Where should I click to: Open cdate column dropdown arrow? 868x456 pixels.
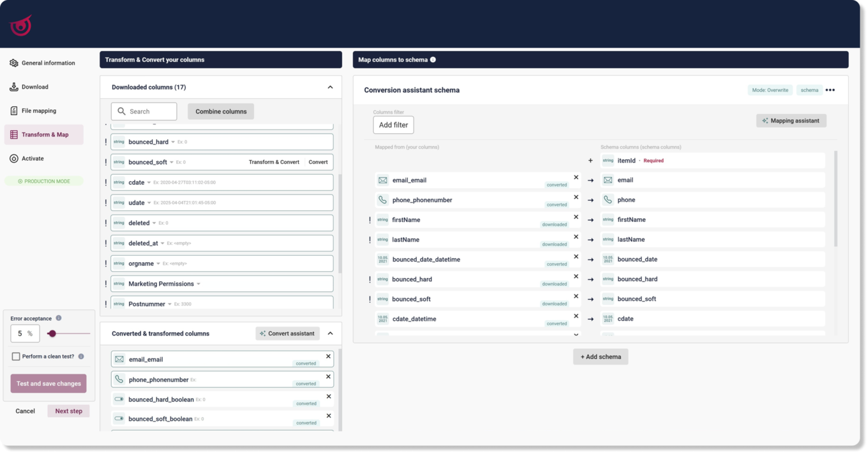[x=149, y=183]
